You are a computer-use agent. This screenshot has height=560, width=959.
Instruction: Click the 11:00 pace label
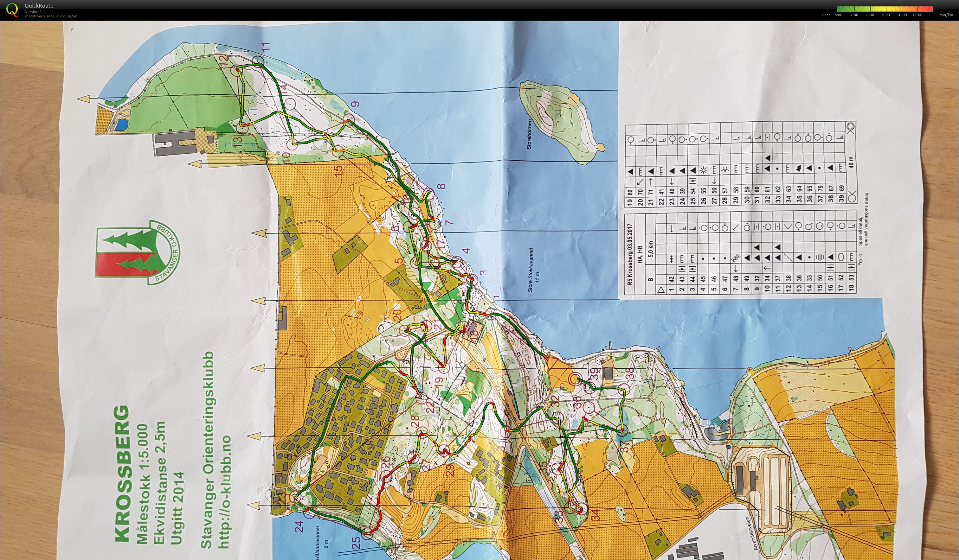[x=917, y=15]
